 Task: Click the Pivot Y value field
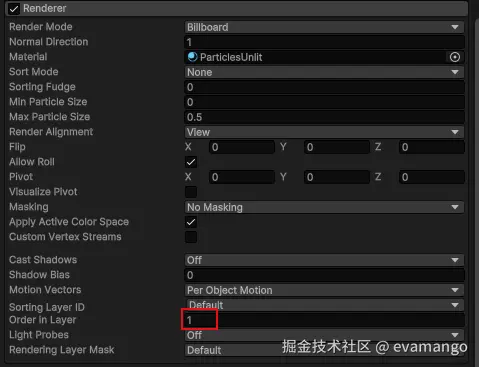[x=337, y=177]
